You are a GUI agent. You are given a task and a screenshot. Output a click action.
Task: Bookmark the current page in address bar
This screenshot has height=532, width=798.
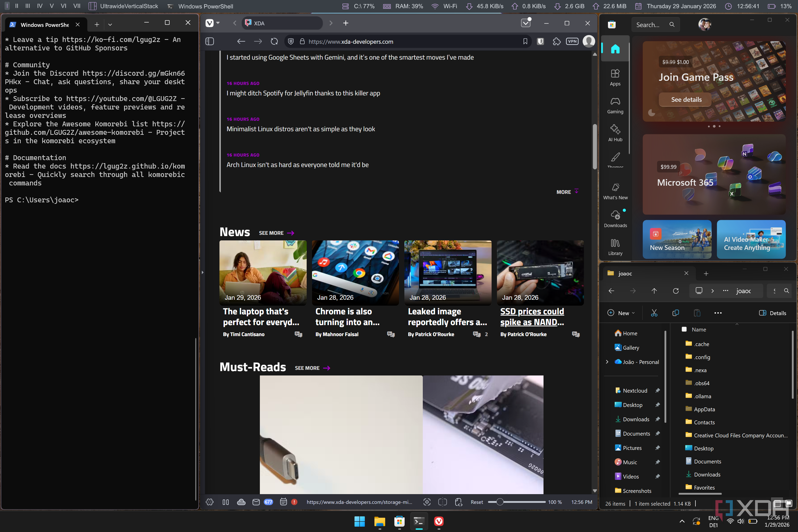point(525,41)
